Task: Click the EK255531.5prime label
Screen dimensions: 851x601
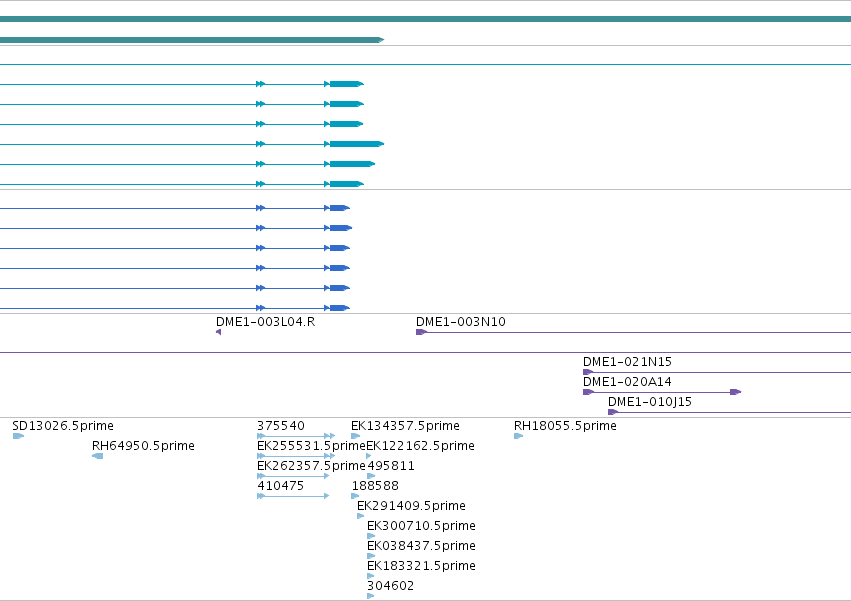Action: (311, 446)
